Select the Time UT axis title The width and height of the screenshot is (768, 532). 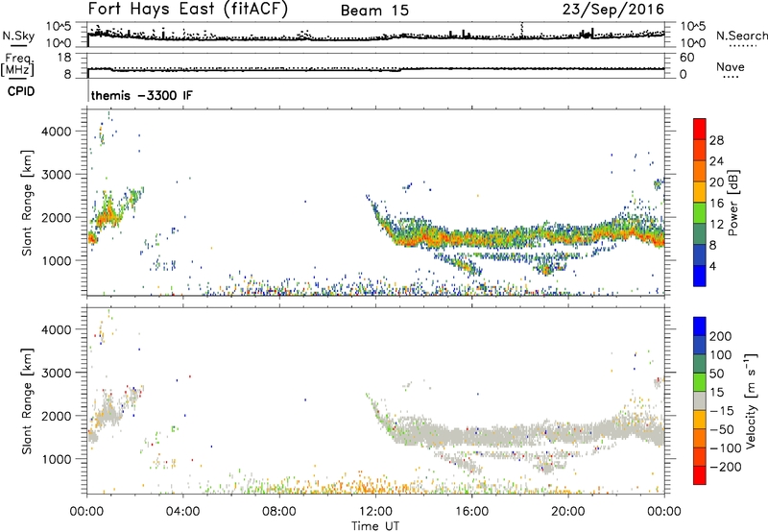tap(375, 525)
